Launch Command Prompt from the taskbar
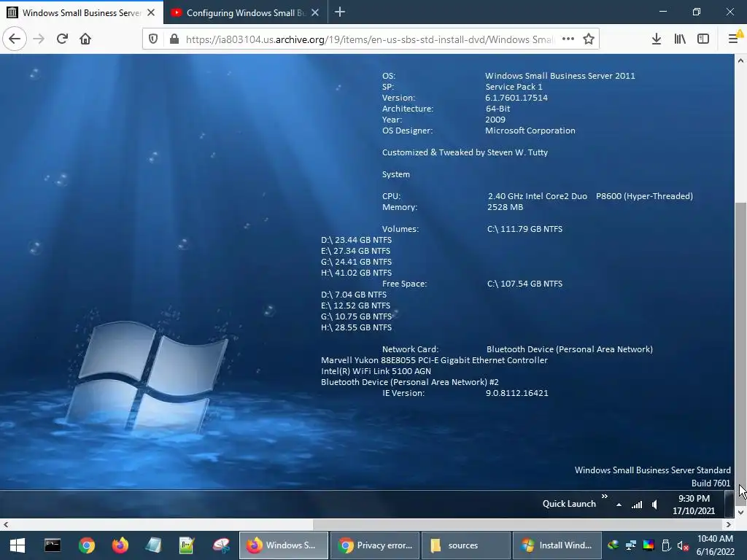This screenshot has width=747, height=560. [53, 545]
